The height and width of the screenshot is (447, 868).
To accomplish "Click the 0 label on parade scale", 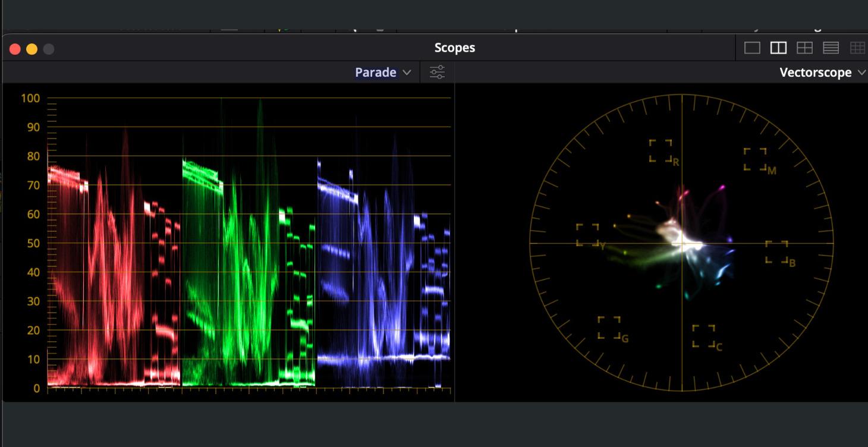I will pos(37,388).
